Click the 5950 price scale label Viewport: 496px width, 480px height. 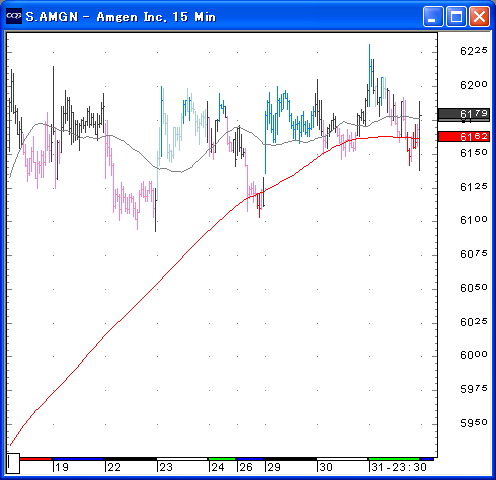point(474,423)
